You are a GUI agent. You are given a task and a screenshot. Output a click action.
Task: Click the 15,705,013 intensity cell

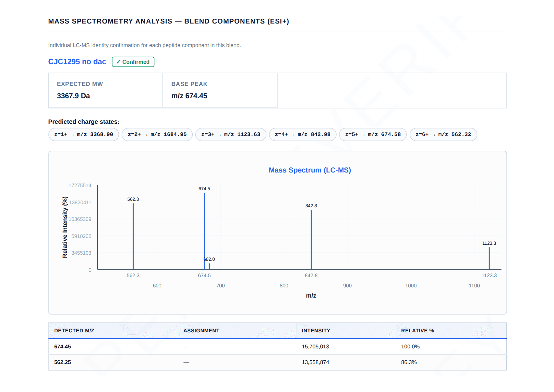315,347
